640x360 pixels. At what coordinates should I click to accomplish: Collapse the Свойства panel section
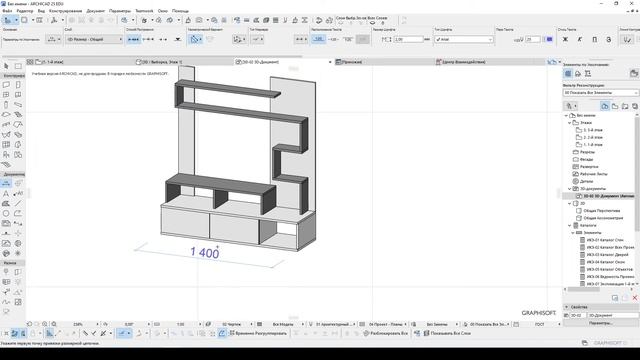point(567,307)
